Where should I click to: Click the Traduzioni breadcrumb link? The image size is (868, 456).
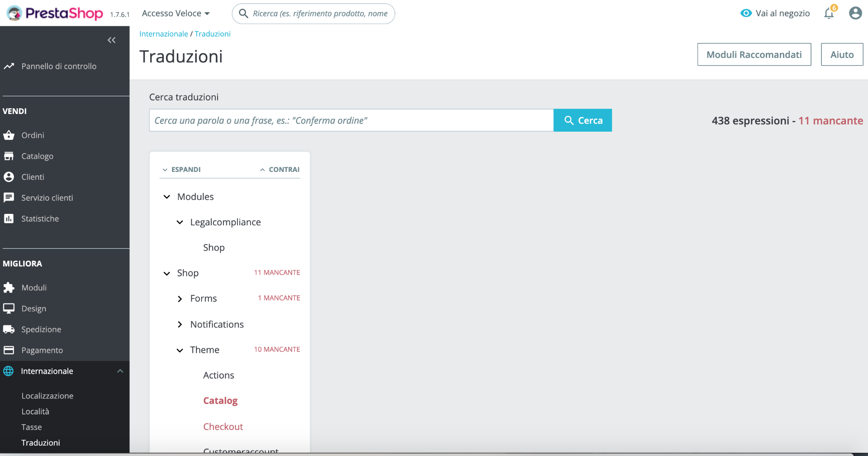(213, 34)
